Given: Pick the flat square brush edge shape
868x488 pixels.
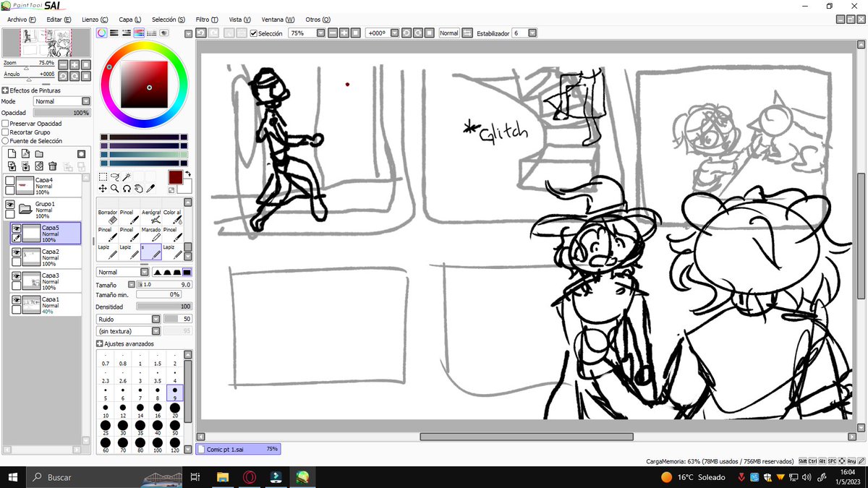Looking at the screenshot, I should click(x=187, y=272).
